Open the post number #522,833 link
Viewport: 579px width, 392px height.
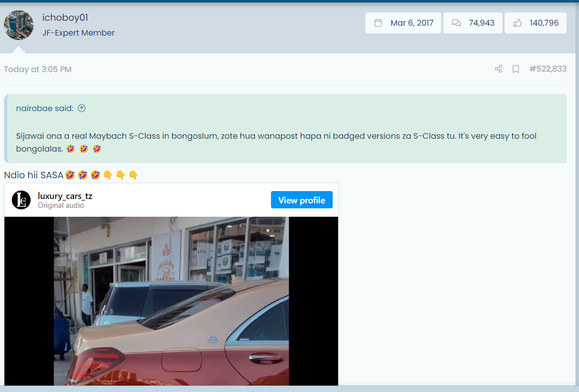548,69
